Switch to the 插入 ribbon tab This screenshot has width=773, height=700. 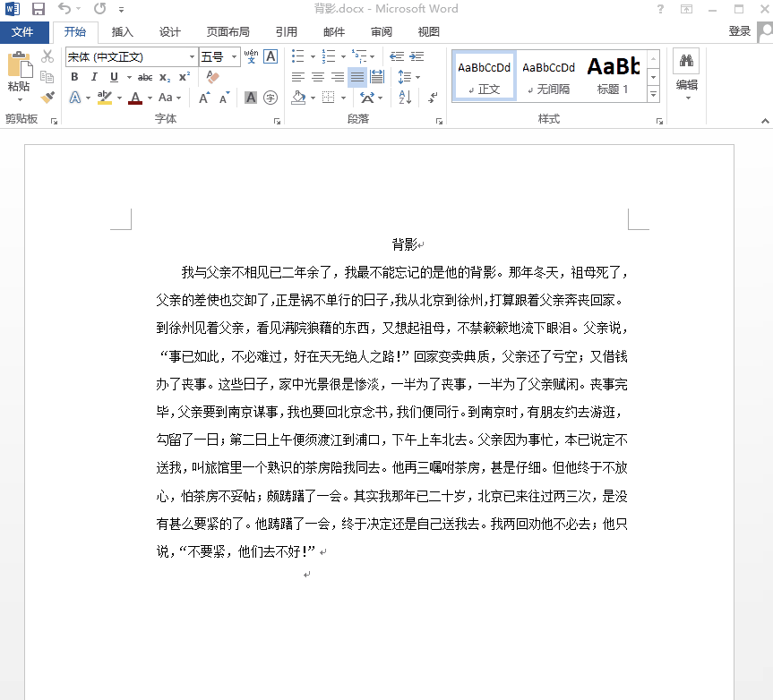click(123, 32)
